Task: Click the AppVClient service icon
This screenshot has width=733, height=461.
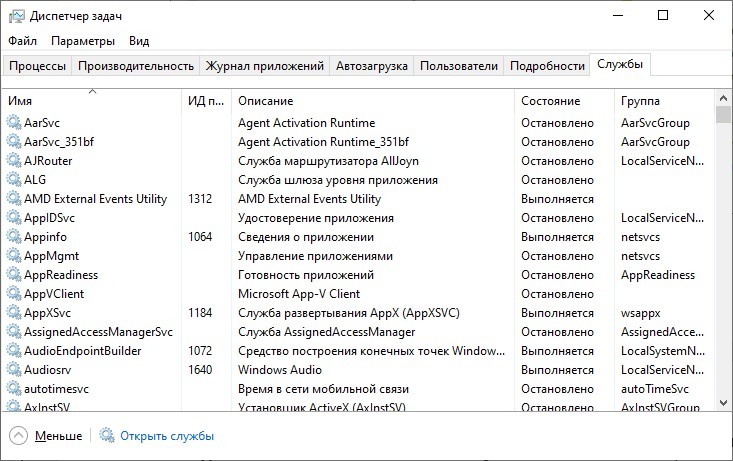Action: (14, 294)
